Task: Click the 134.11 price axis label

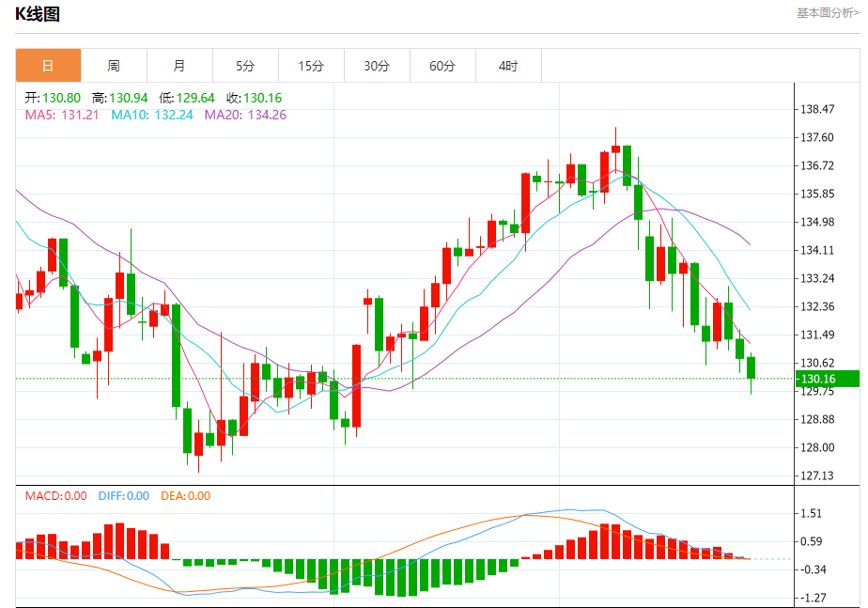Action: (x=817, y=250)
